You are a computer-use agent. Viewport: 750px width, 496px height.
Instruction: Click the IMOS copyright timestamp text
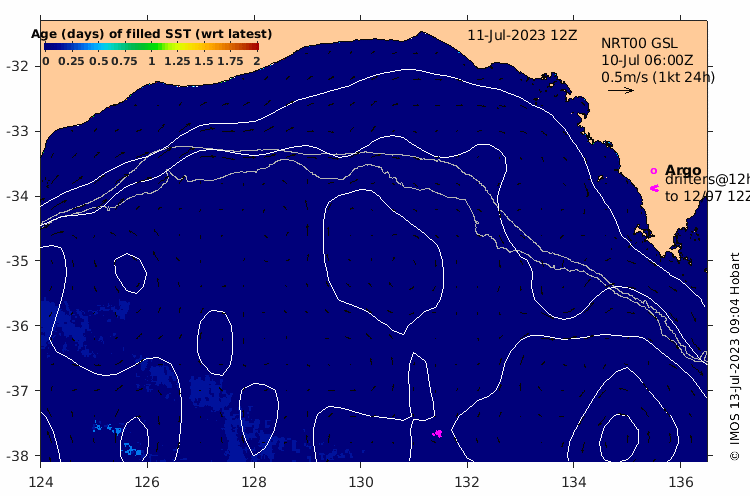click(x=735, y=356)
